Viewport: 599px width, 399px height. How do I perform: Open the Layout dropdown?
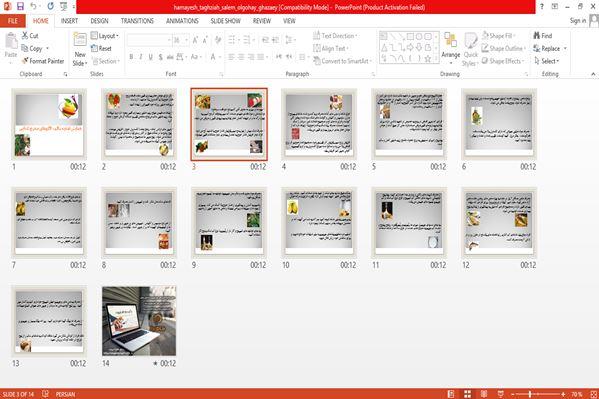tap(105, 36)
